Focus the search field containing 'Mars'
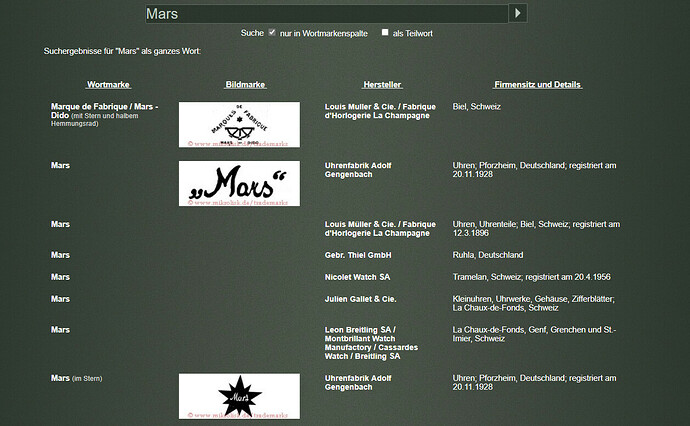Viewport: 690px width, 426px height. [327, 14]
